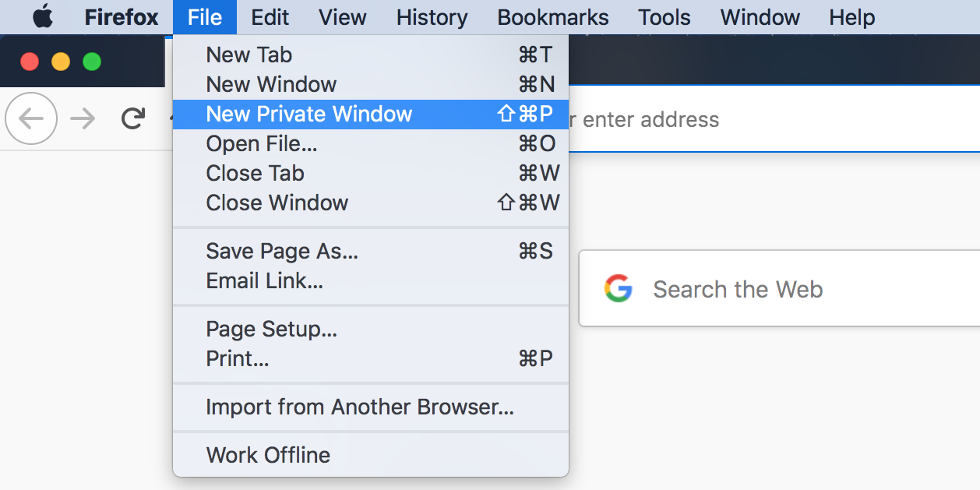Click the green zoom window button
The width and height of the screenshot is (980, 490).
92,61
